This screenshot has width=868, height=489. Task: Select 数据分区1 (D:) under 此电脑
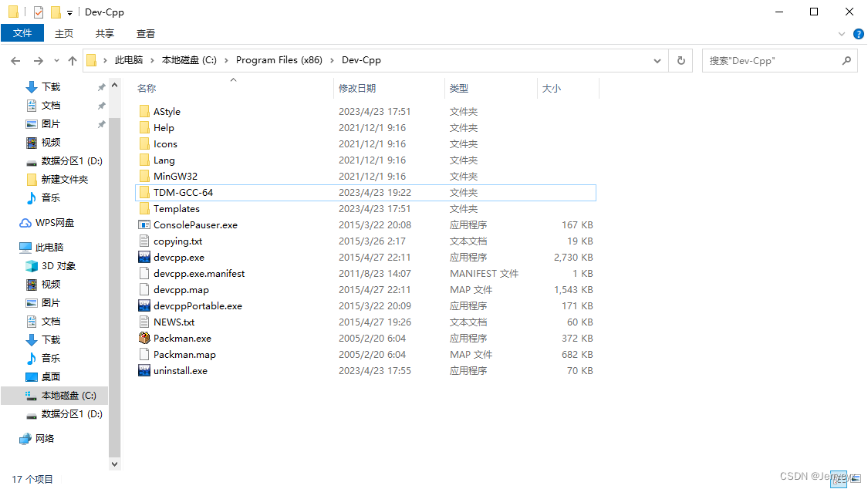click(x=72, y=414)
